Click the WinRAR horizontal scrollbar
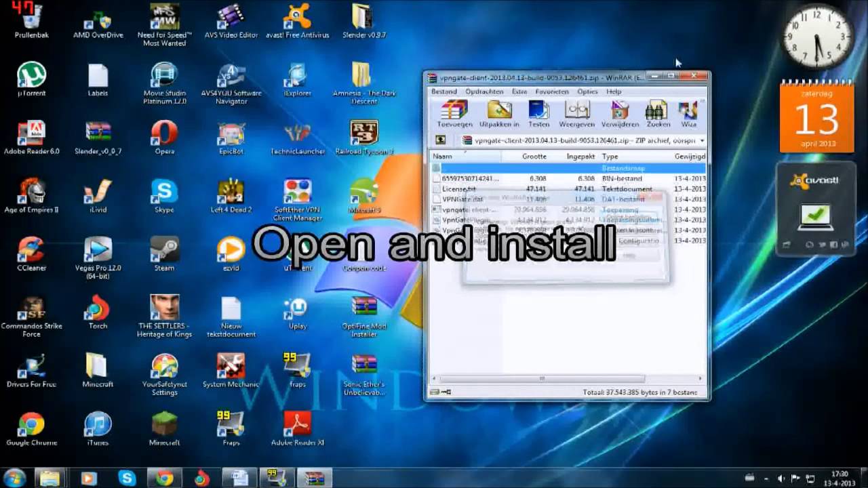868x488 pixels. pos(542,379)
